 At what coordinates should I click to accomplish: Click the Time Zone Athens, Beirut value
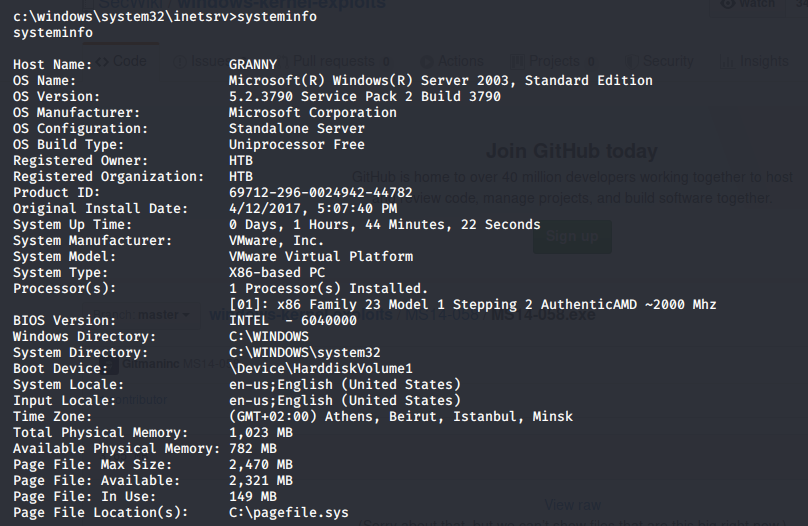[x=415, y=417]
